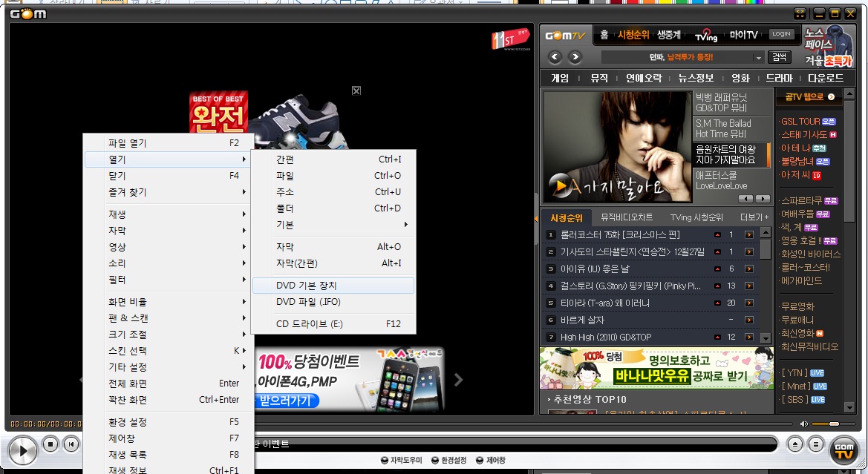Click the GOM logo in the title bar
The image size is (868, 474).
click(x=28, y=14)
